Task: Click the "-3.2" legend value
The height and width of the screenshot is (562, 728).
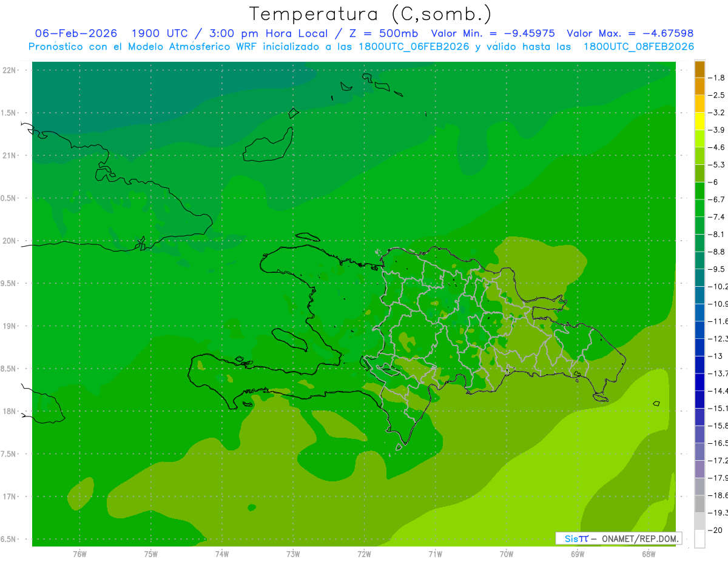Action: [718, 113]
